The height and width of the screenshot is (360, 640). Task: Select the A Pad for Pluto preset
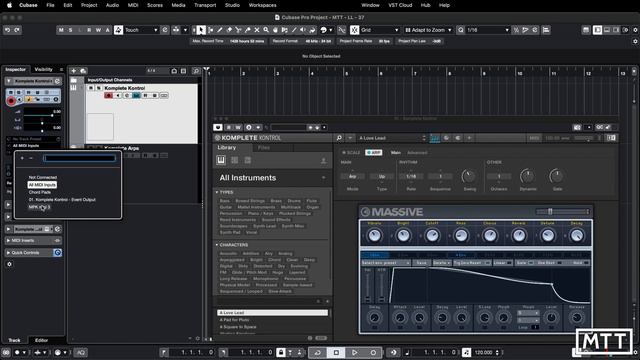(x=234, y=320)
